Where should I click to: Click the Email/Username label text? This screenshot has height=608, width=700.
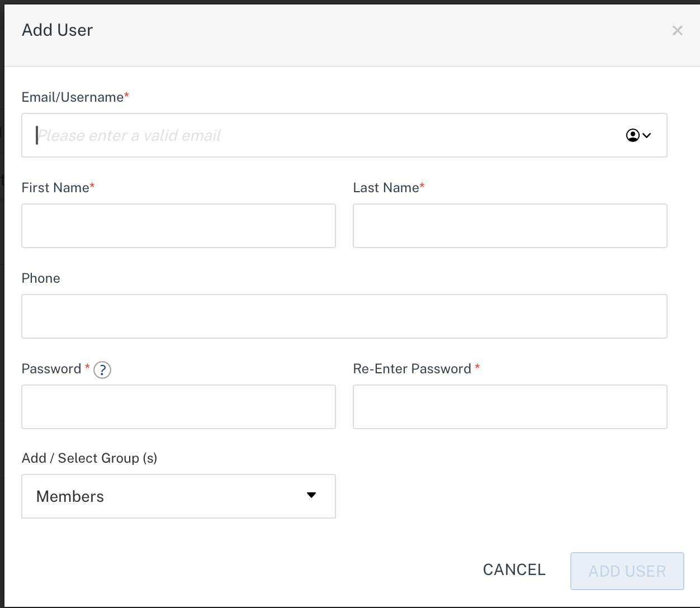click(73, 97)
